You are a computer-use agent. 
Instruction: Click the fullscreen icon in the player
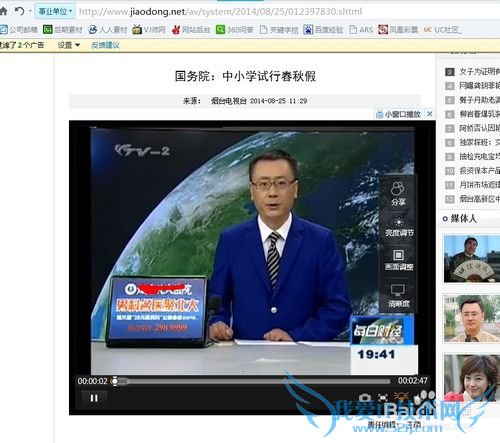[383, 398]
